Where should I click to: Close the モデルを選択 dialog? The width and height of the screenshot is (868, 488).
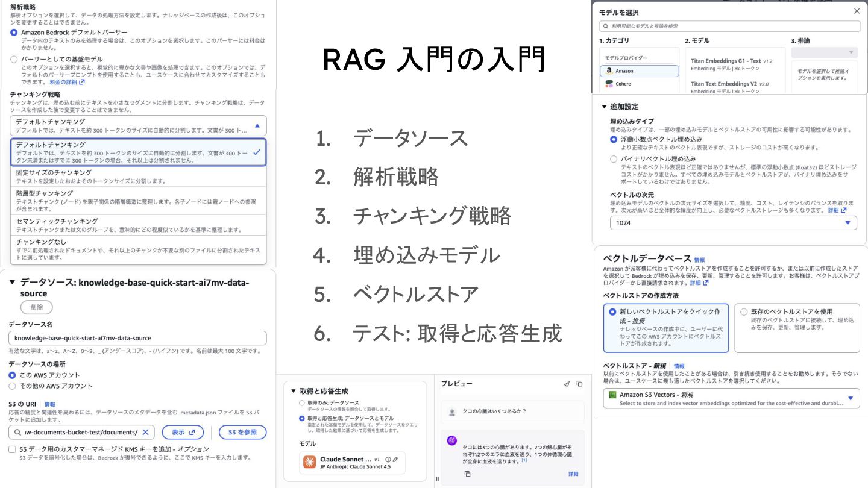point(857,11)
